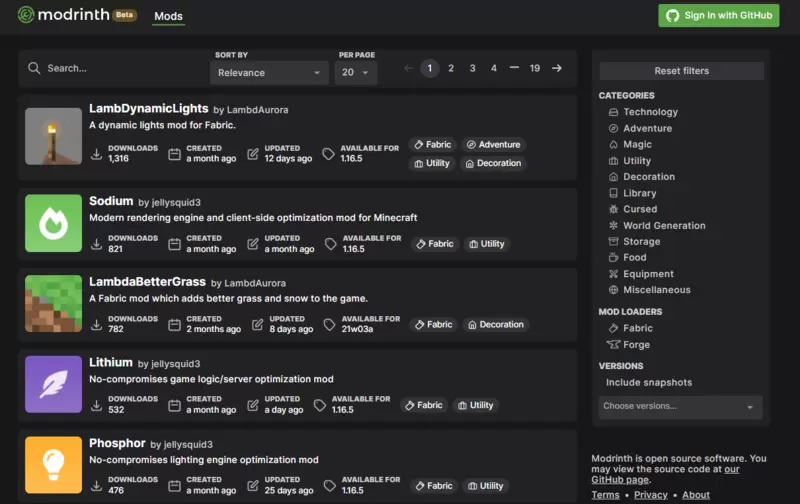Screen dimensions: 800x504
Task: Expand the Choose versions dropdown
Action: (680, 407)
